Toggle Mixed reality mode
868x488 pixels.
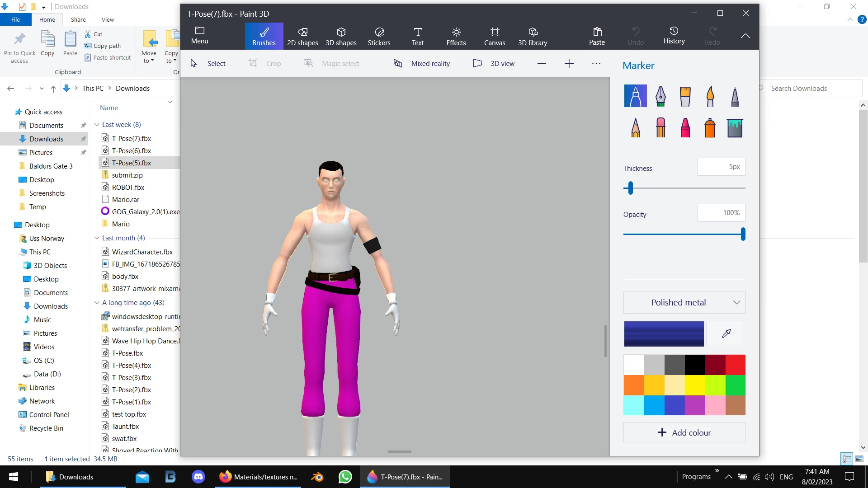[422, 64]
